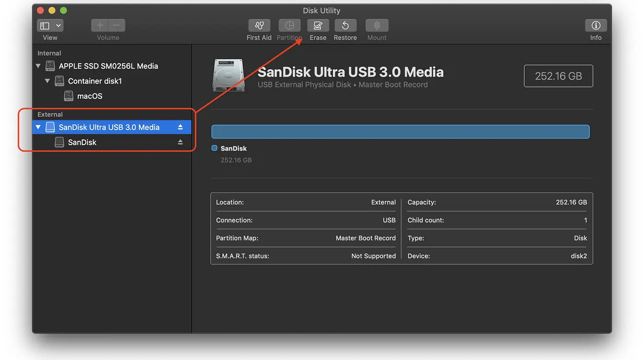Eject the SanDisk Ultra USB 3.0 Media disk
This screenshot has width=644, height=360.
(x=180, y=127)
